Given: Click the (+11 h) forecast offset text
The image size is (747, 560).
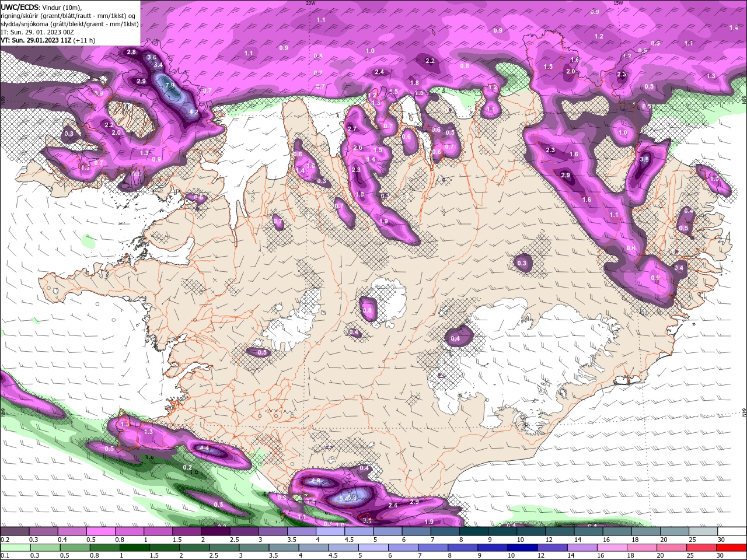Looking at the screenshot, I should [x=85, y=40].
